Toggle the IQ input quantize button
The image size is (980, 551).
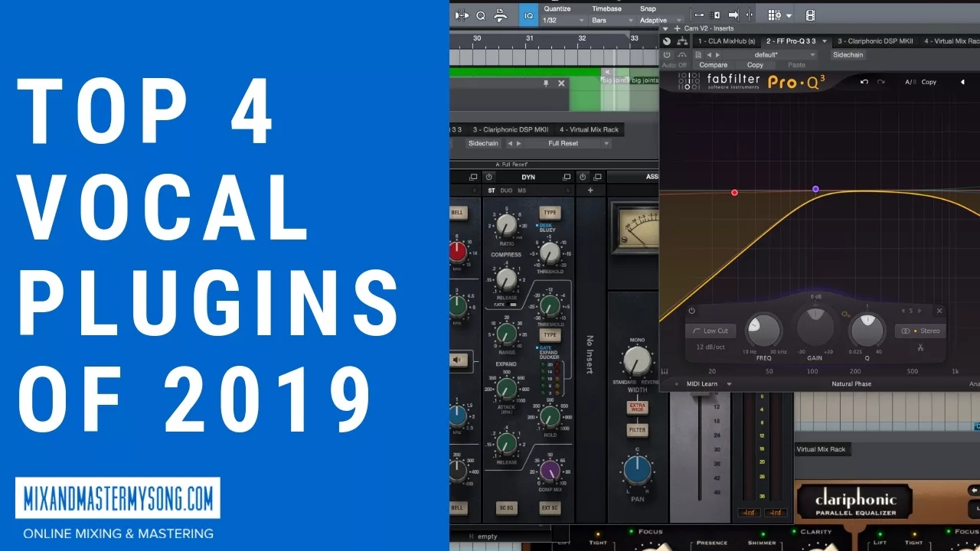click(528, 15)
